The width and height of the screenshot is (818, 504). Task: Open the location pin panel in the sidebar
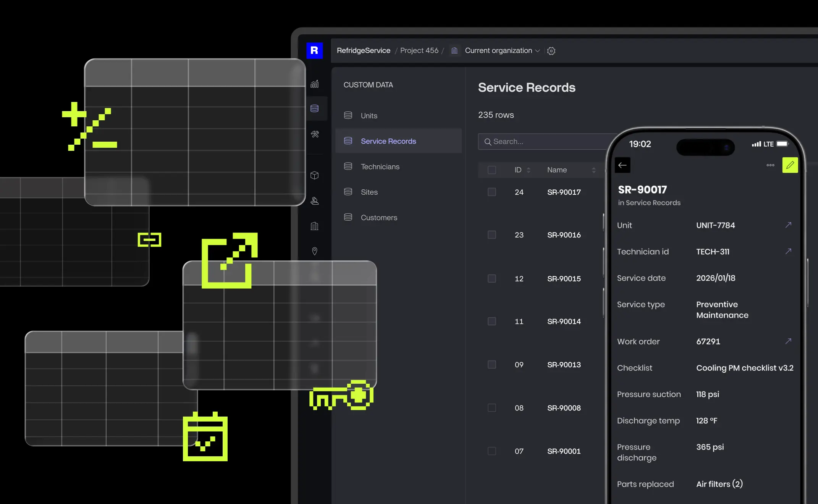315,251
